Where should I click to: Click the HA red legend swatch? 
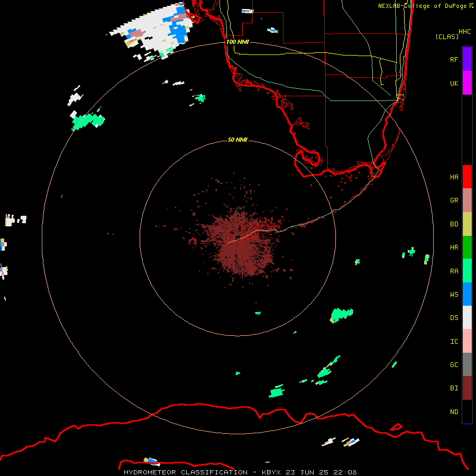[467, 177]
